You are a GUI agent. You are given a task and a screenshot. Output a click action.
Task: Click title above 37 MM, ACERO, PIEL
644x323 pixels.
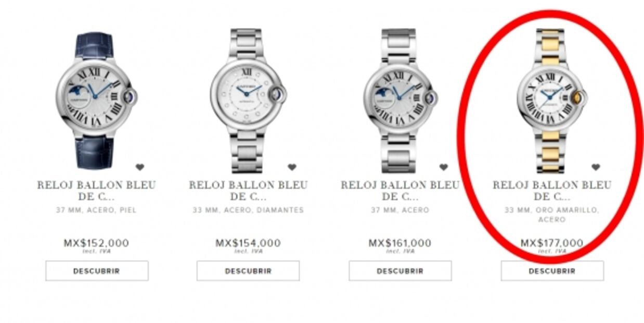[x=96, y=191]
